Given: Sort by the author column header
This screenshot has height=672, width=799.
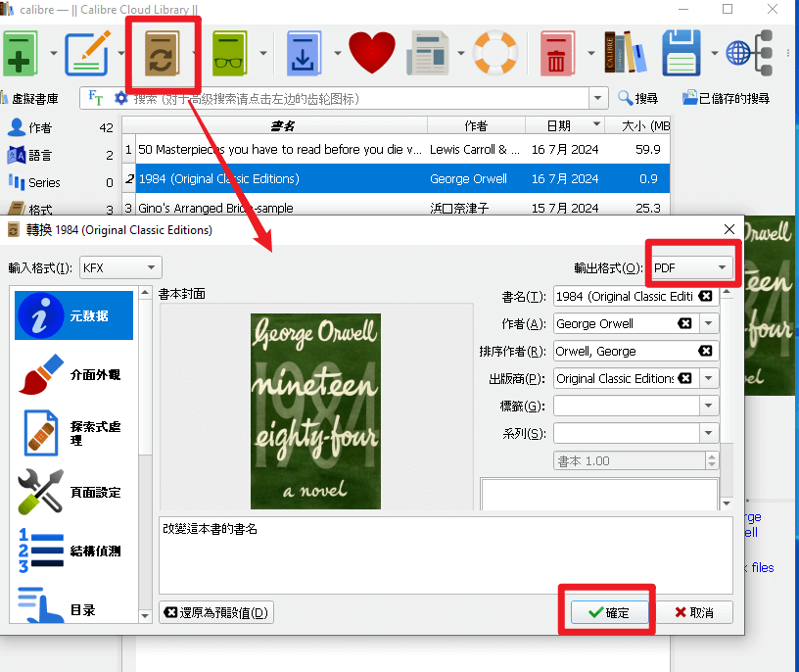Looking at the screenshot, I should click(476, 125).
